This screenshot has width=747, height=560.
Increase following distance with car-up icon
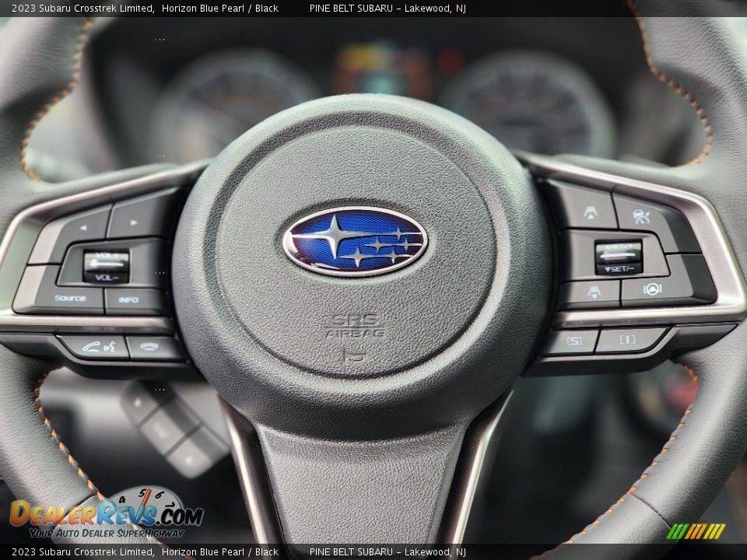pyautogui.click(x=590, y=212)
